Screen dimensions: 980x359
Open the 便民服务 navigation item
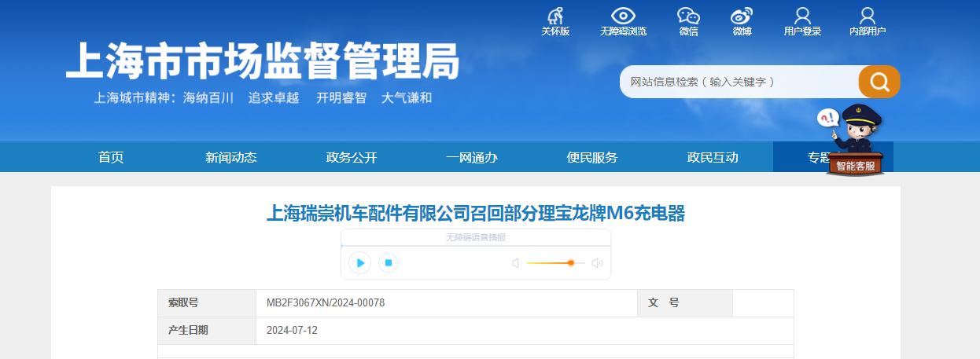pyautogui.click(x=592, y=157)
